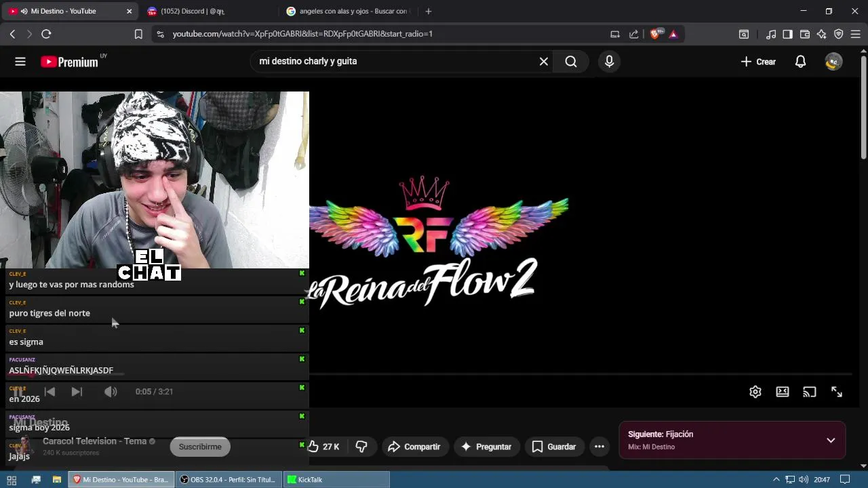Open Brave Shields lion icon
The image size is (868, 488).
point(654,34)
